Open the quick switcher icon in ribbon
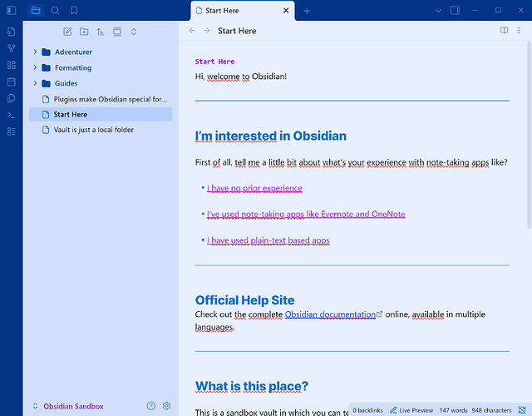 [11, 32]
